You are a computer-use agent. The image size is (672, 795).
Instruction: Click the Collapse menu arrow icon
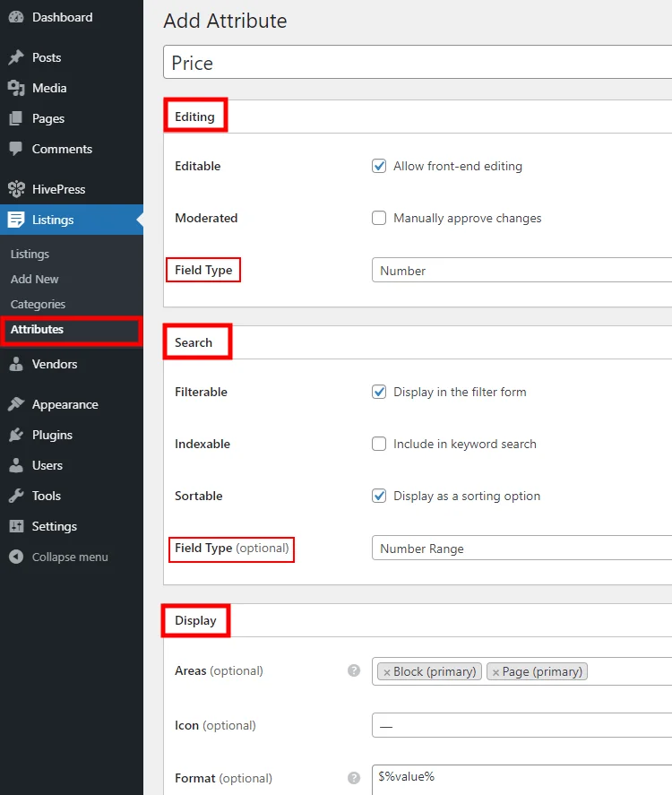[16, 557]
